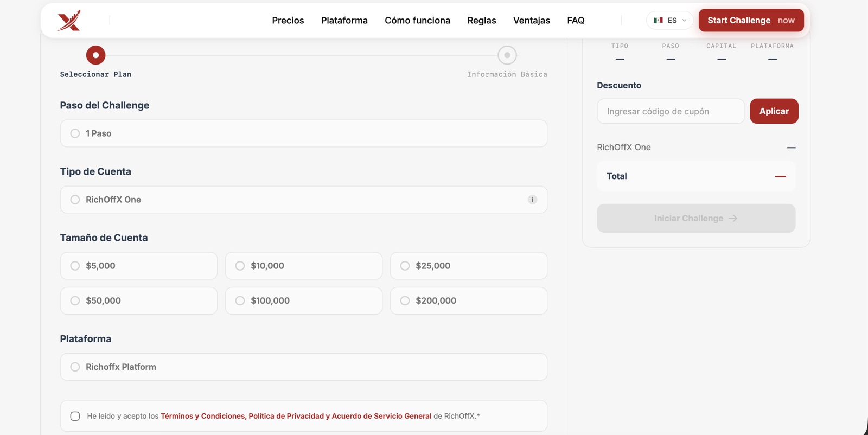Click the PASO summary label
The image size is (868, 435).
click(x=671, y=46)
